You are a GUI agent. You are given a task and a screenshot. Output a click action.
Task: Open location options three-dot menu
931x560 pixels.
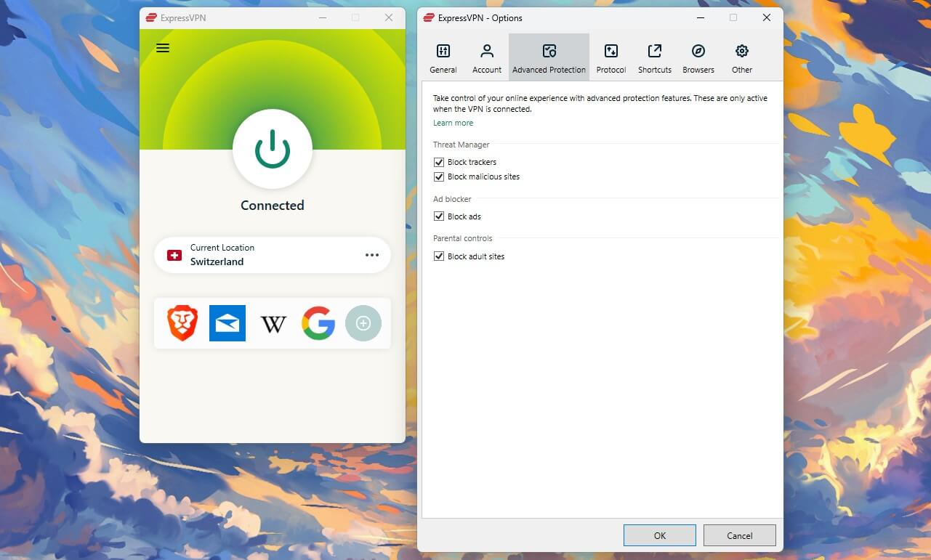(x=372, y=255)
